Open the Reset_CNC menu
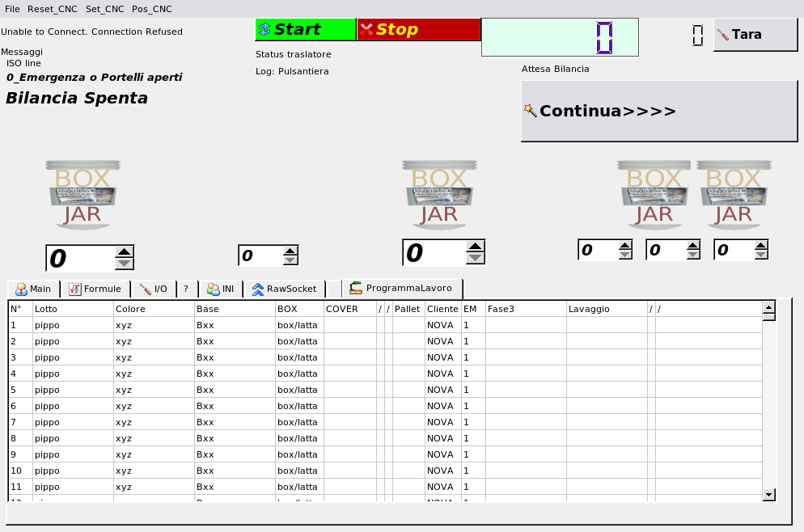The width and height of the screenshot is (804, 532). (53, 9)
